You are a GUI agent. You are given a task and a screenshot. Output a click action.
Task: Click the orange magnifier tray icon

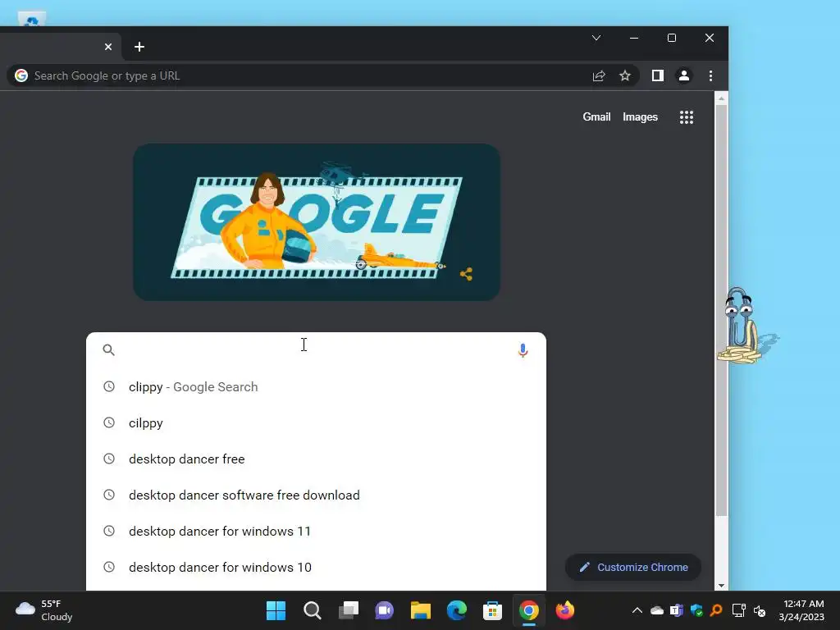click(716, 610)
